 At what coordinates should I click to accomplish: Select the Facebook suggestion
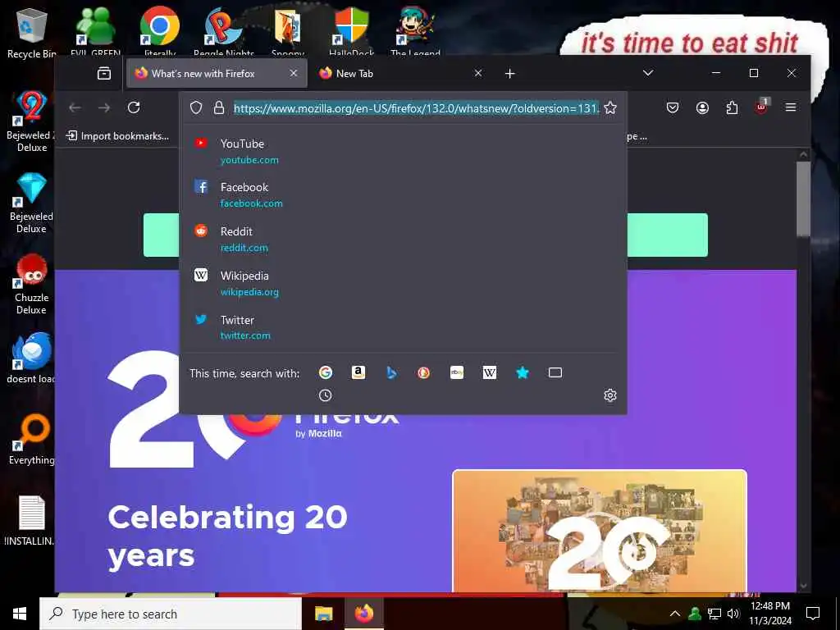403,195
